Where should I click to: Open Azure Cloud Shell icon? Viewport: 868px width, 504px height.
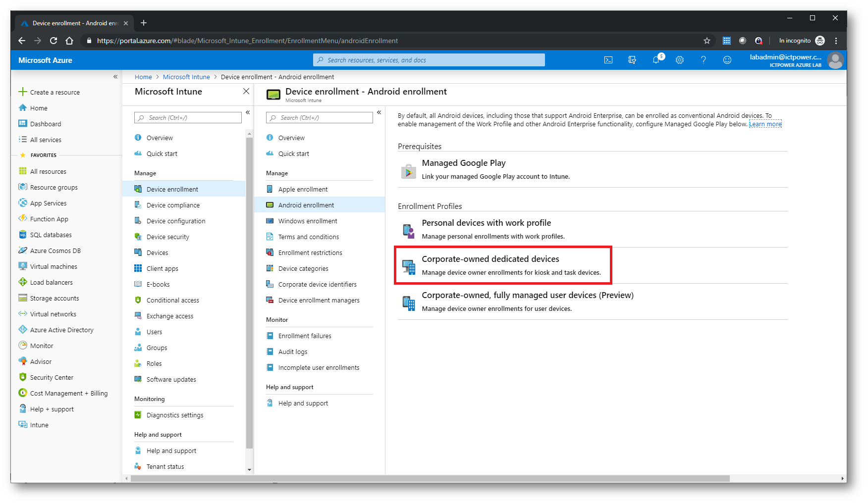coord(608,60)
